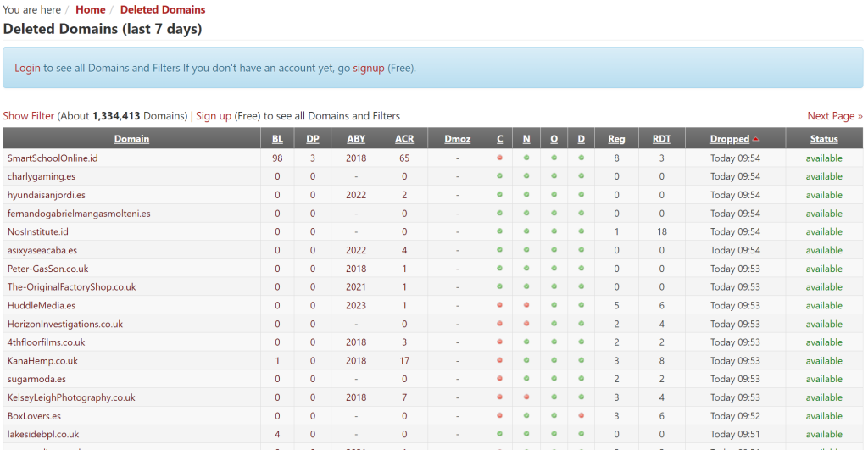This screenshot has height=450, width=868.
Task: Open the BoxLovers.es domain link
Action: (x=34, y=416)
